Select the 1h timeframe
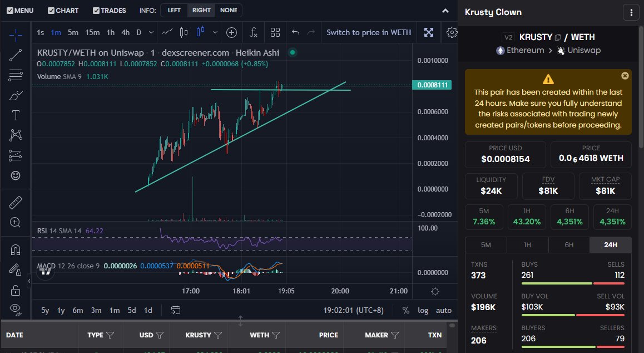The width and height of the screenshot is (644, 353). (111, 32)
